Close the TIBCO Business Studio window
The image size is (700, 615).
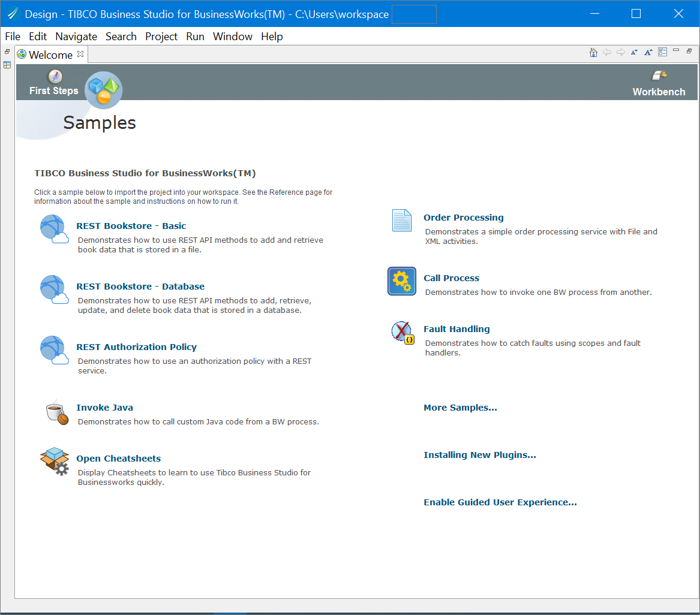point(678,14)
